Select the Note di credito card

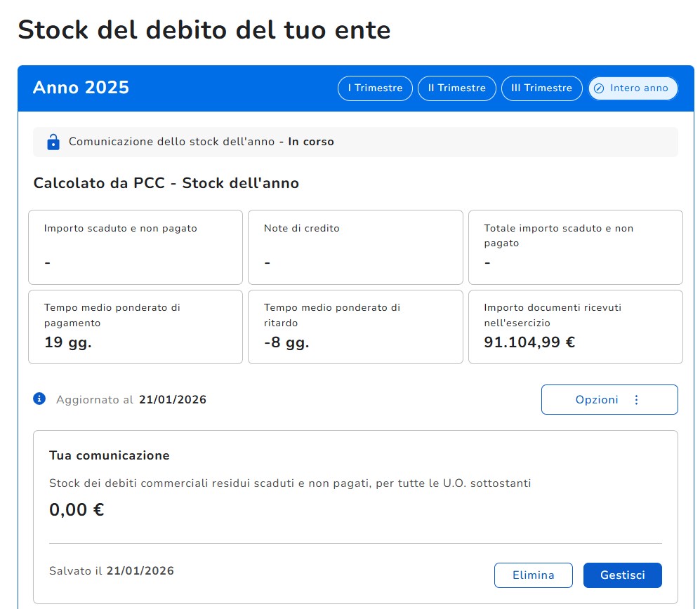pyautogui.click(x=355, y=247)
